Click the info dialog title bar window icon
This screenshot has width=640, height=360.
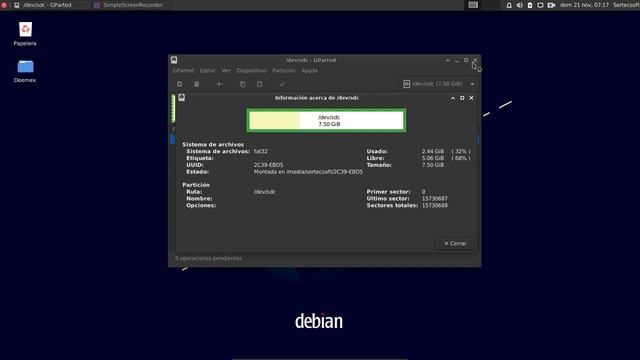coord(182,98)
